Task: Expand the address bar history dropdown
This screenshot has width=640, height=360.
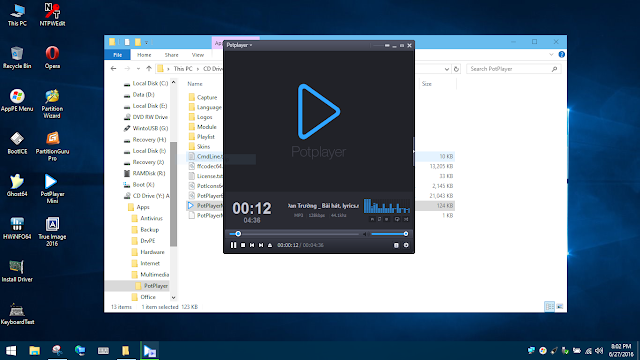Action: click(x=447, y=69)
